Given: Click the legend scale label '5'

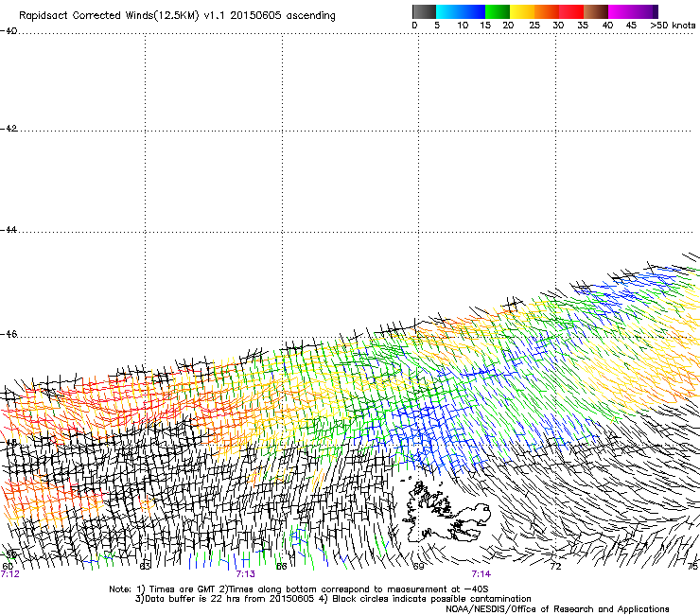Looking at the screenshot, I should pos(437,26).
